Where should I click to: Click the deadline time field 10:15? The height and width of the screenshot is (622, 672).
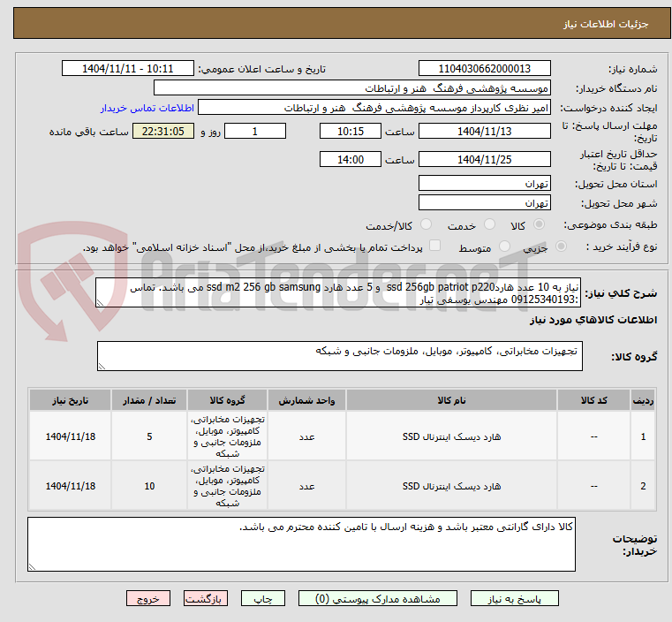point(351,131)
